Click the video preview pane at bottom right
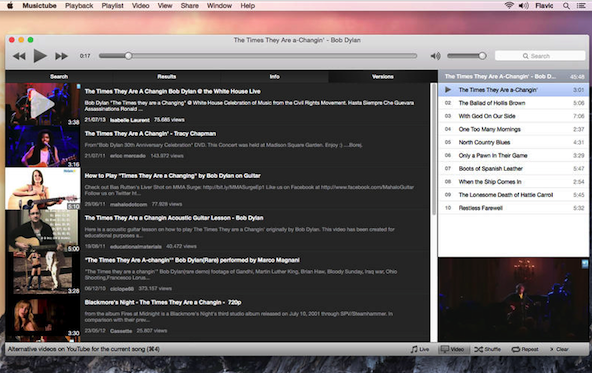Viewport: 592px width, 373px height. [x=513, y=300]
